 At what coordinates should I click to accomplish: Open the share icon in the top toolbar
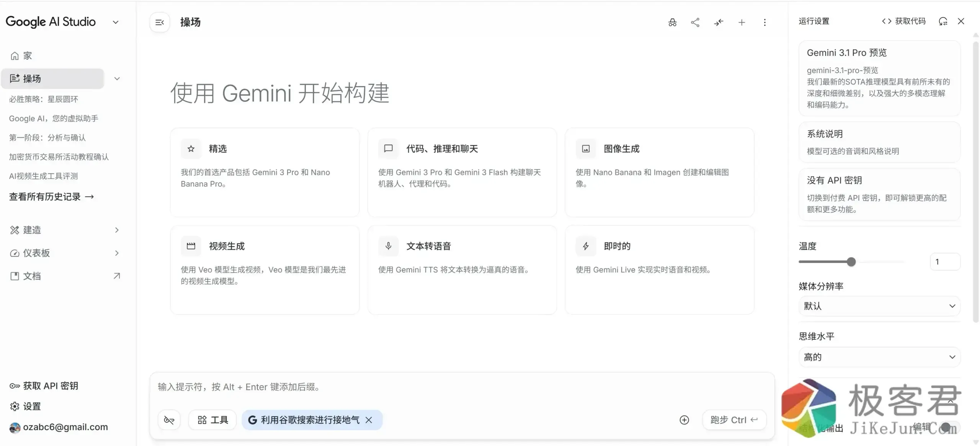point(696,22)
